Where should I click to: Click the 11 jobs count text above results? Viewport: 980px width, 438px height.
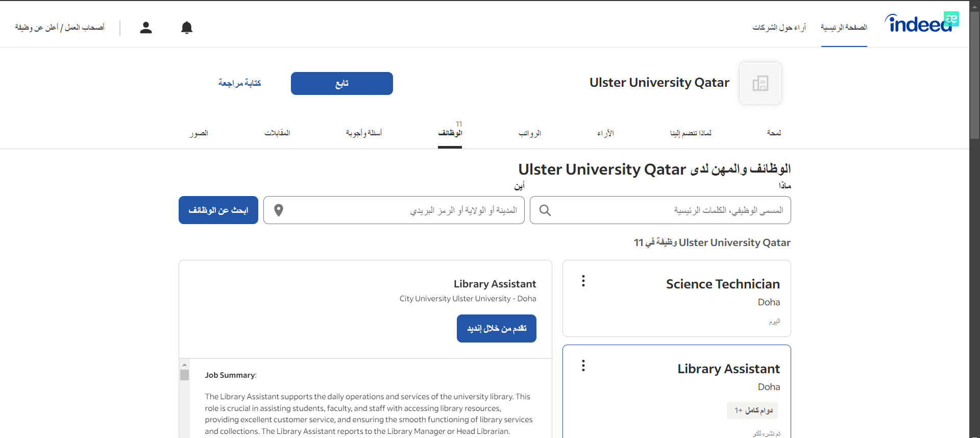pos(712,242)
